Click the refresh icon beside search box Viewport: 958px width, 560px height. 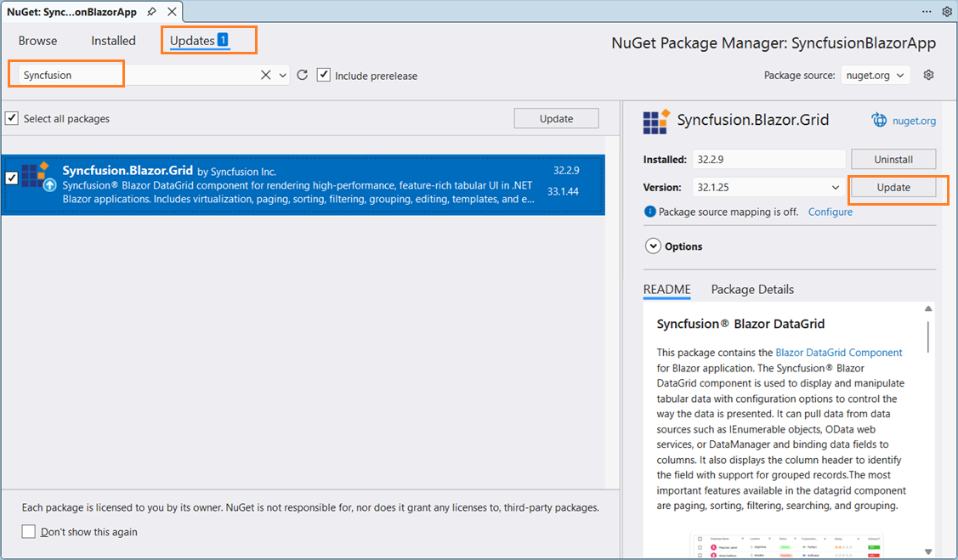tap(302, 76)
